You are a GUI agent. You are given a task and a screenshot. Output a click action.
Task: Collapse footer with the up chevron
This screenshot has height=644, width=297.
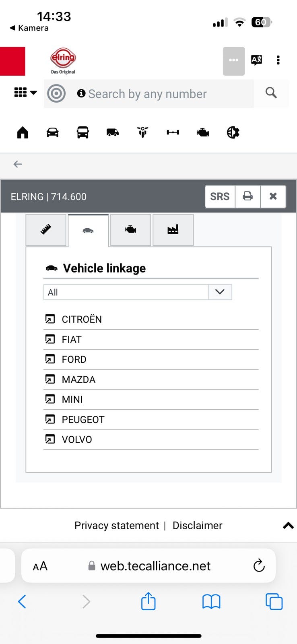click(288, 526)
